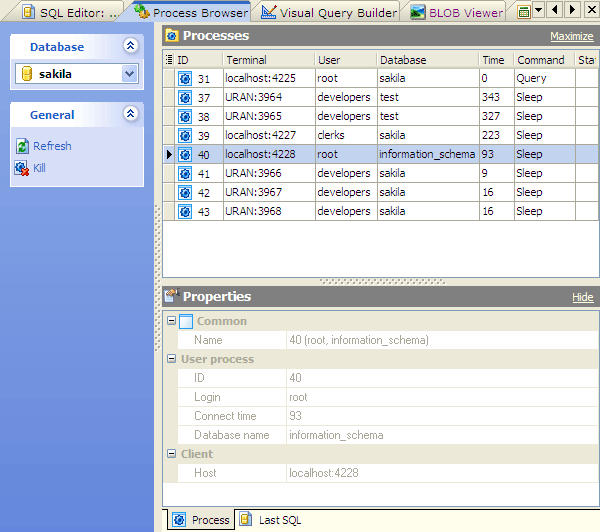600x532 pixels.
Task: Collapse the Client properties group
Action: [x=171, y=454]
